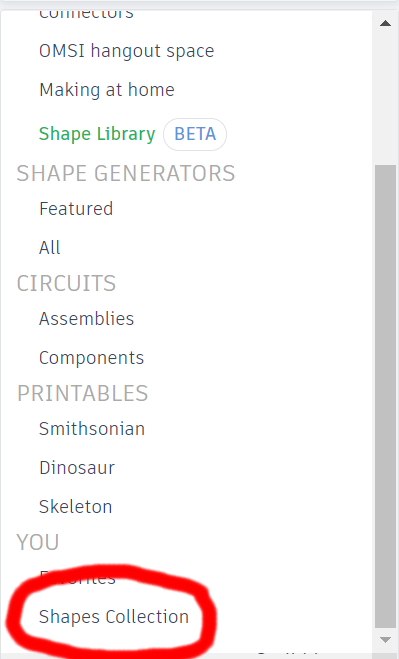399x659 pixels.
Task: Click scrollbar down arrow
Action: coord(386,640)
